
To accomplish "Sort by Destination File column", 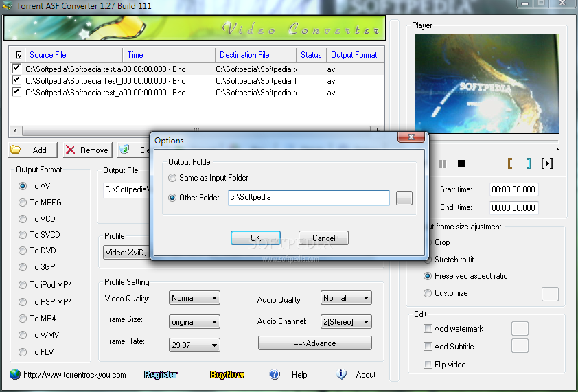I will (x=256, y=55).
